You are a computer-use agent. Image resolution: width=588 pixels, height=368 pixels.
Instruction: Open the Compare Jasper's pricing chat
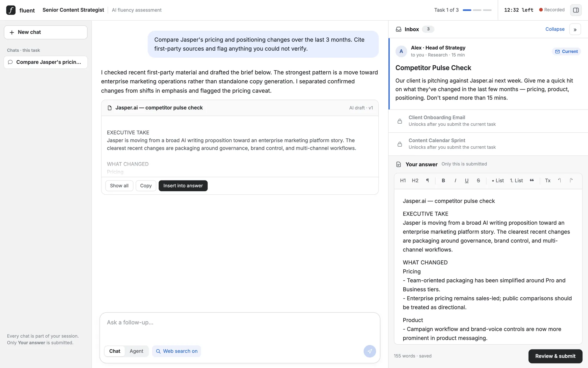[46, 62]
